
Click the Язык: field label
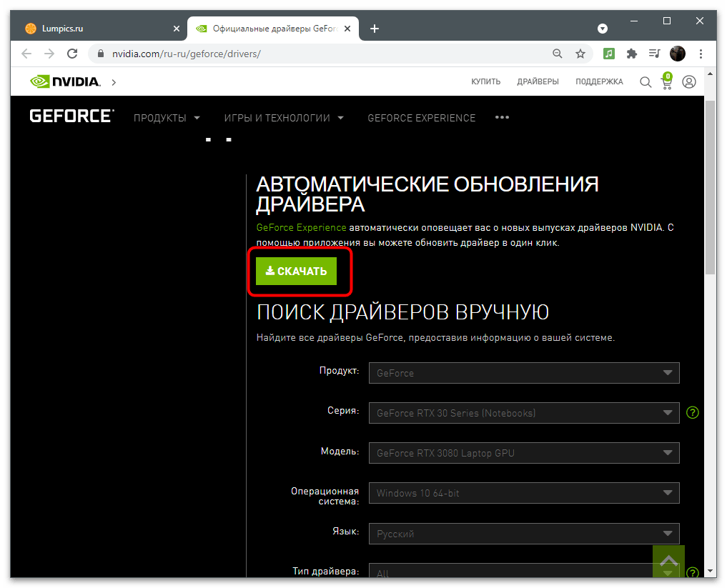pyautogui.click(x=346, y=531)
